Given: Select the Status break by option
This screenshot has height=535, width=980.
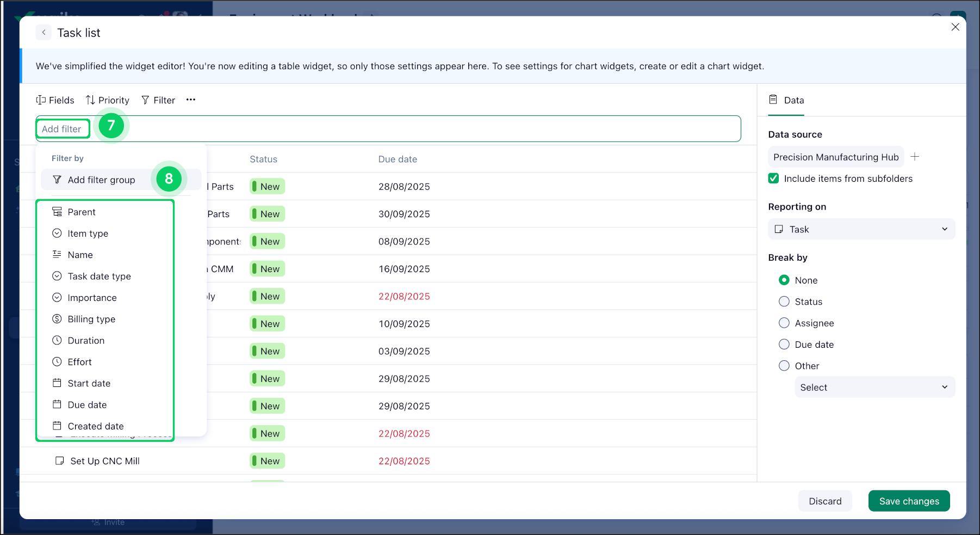Looking at the screenshot, I should [x=784, y=302].
